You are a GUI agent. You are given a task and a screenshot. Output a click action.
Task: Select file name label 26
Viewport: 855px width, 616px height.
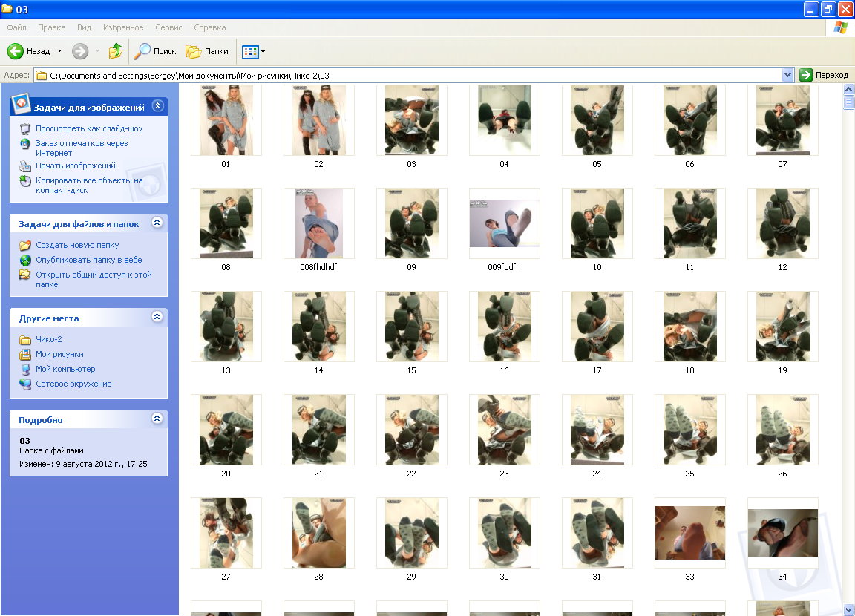782,474
